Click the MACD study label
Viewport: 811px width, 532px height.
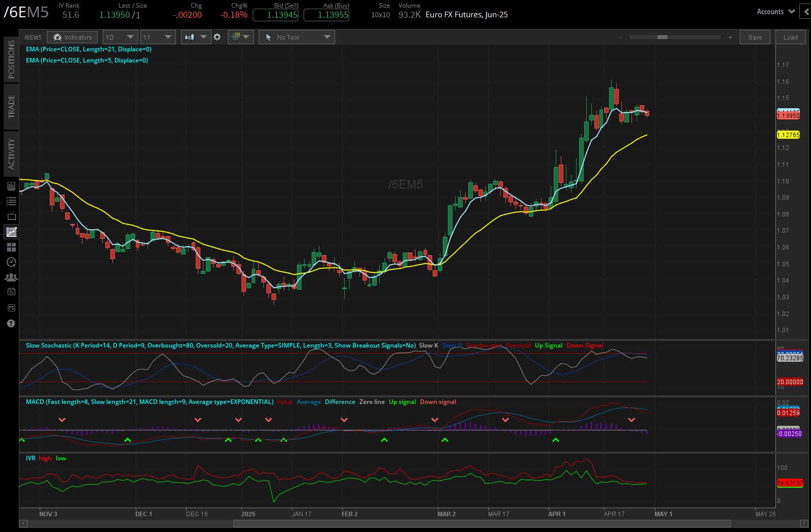pos(149,402)
